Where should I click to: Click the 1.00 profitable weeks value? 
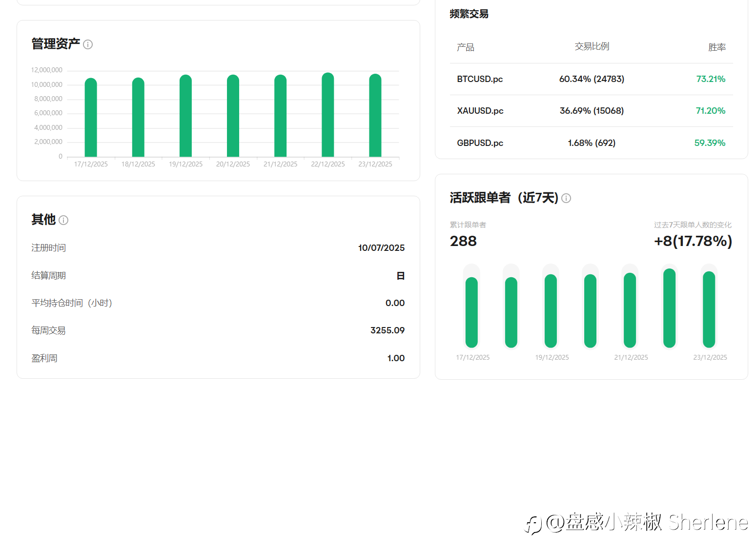(396, 358)
